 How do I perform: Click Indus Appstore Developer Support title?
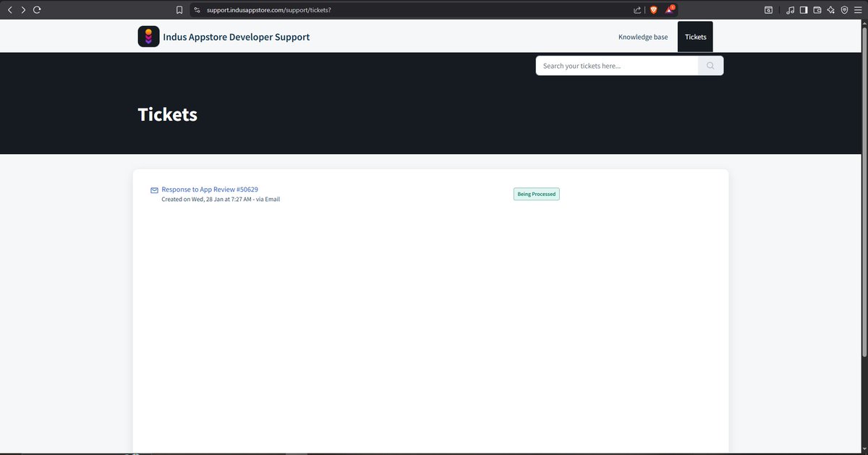click(237, 37)
